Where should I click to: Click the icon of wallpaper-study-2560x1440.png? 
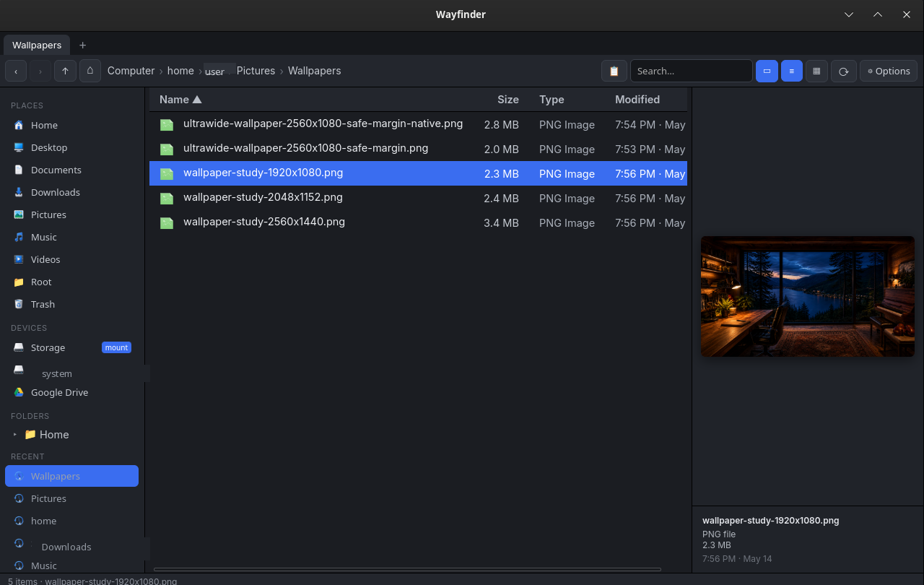click(x=167, y=223)
